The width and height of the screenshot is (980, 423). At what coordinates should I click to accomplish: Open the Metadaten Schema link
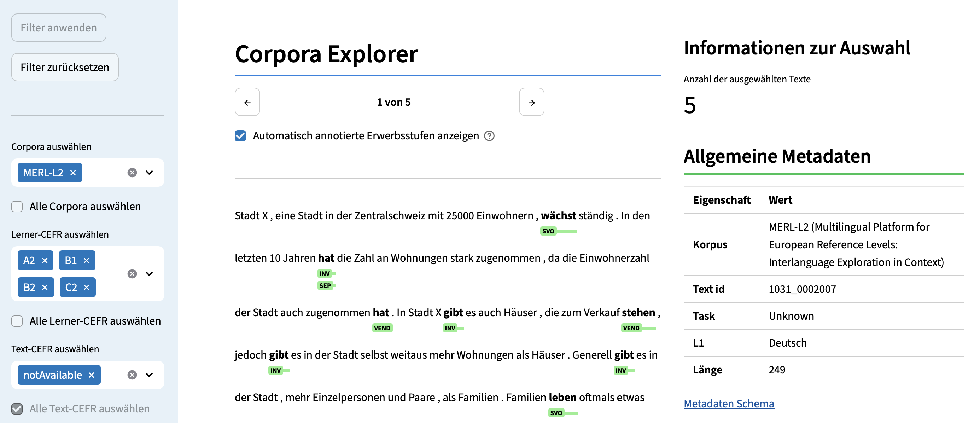[x=729, y=404]
